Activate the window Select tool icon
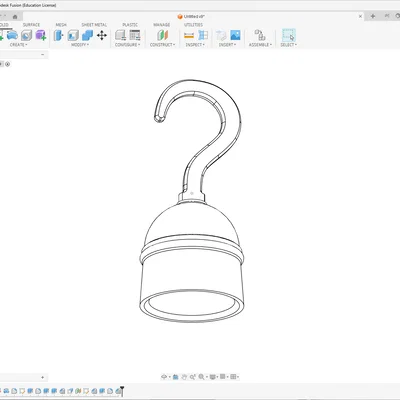 [289, 35]
